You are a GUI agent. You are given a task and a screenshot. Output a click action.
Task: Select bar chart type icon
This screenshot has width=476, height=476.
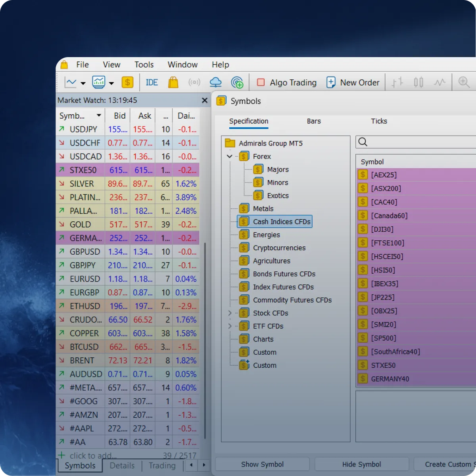(x=397, y=83)
